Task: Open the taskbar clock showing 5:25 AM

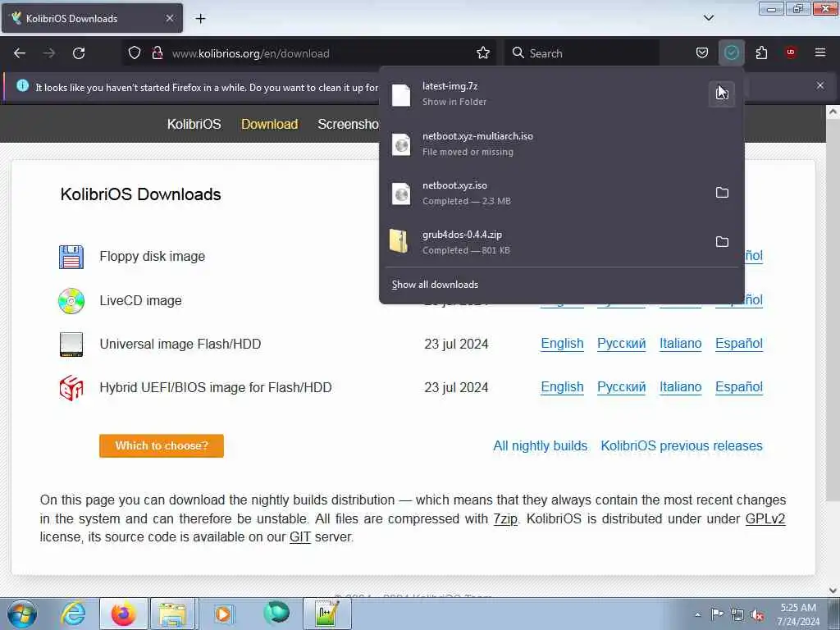Action: [798, 614]
